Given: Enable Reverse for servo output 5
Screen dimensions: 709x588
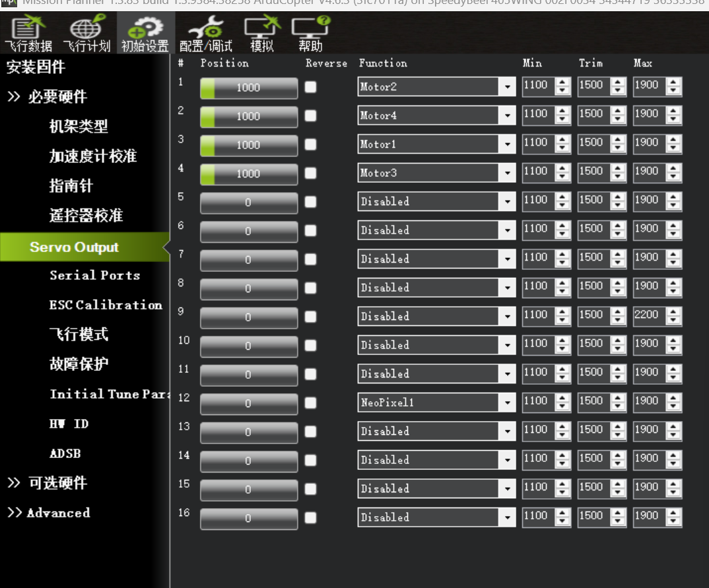Looking at the screenshot, I should 311,202.
